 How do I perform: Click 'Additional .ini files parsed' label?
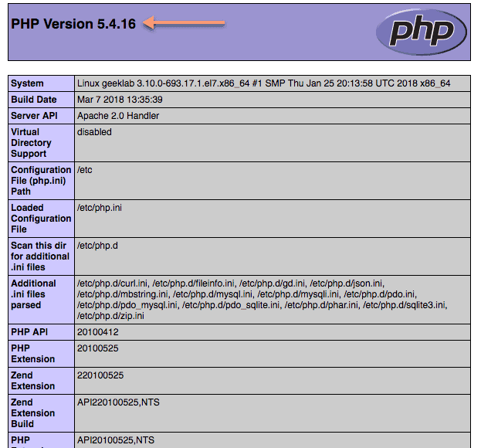pos(33,294)
